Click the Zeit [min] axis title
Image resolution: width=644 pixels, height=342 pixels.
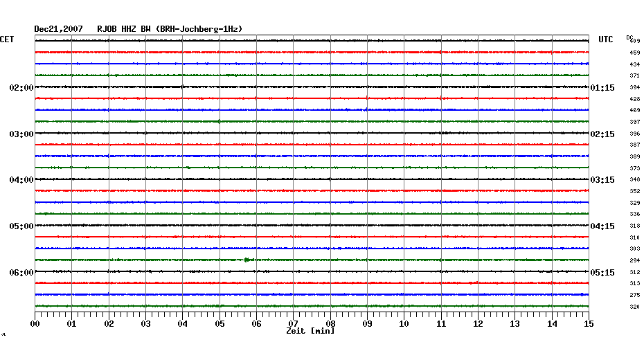(310, 331)
